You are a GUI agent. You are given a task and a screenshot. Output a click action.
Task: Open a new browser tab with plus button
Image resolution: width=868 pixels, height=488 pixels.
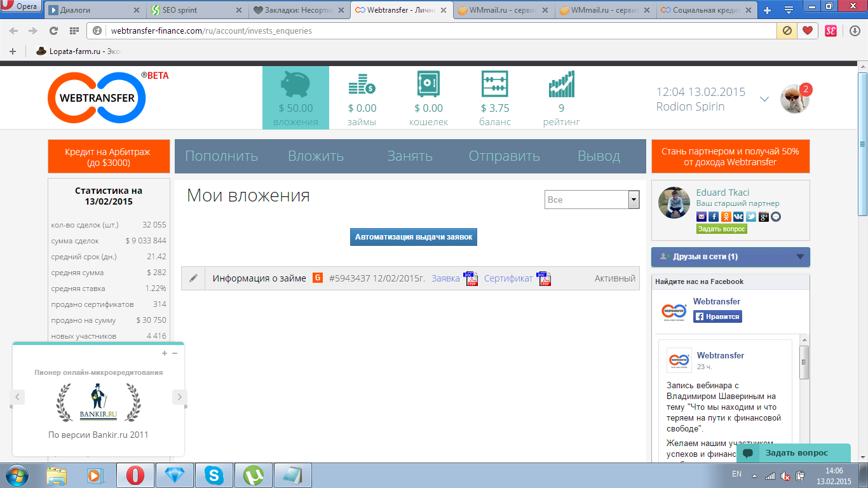(768, 10)
